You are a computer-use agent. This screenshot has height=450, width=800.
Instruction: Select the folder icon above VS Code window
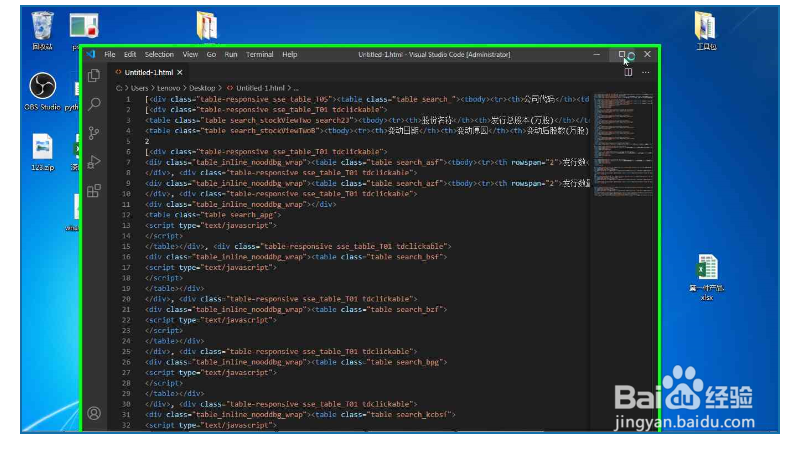[207, 25]
